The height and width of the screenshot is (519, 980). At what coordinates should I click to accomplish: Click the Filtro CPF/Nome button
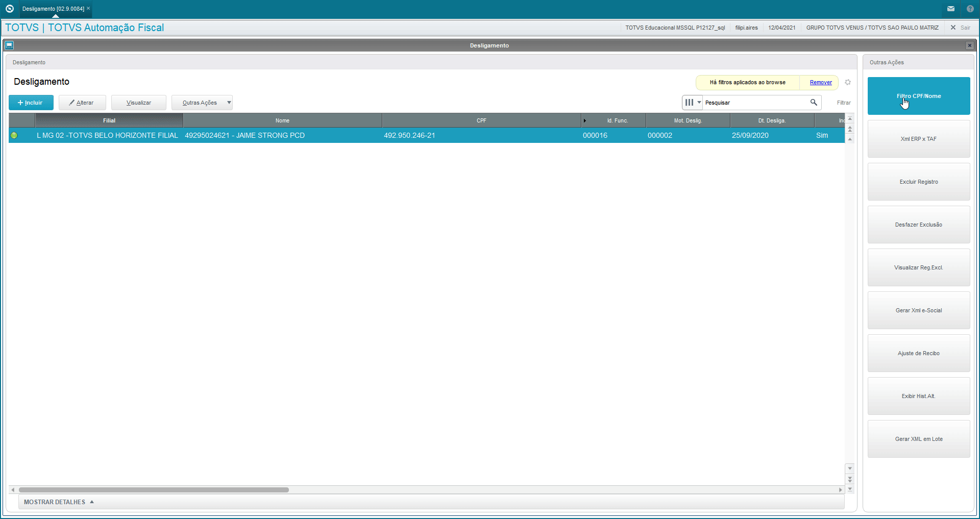[919, 96]
